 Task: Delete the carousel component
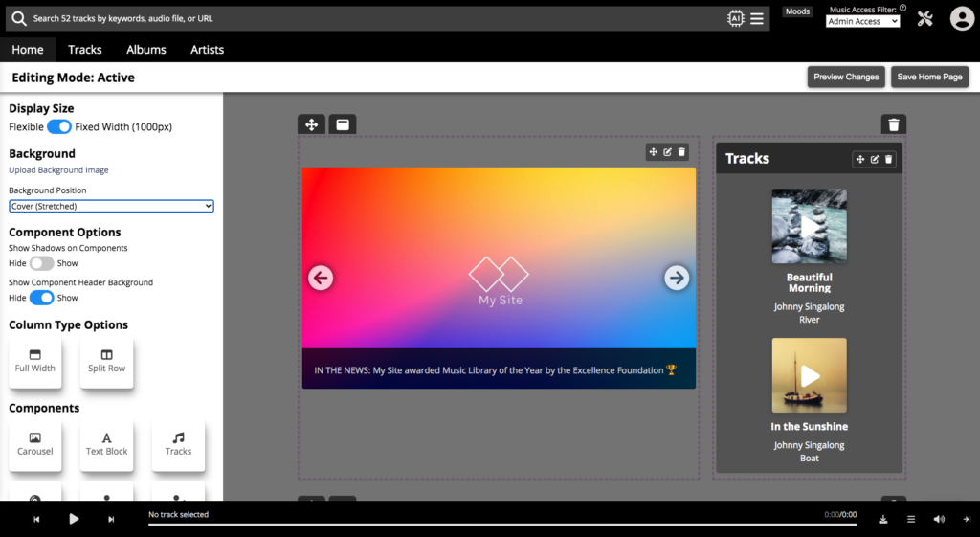(x=681, y=152)
